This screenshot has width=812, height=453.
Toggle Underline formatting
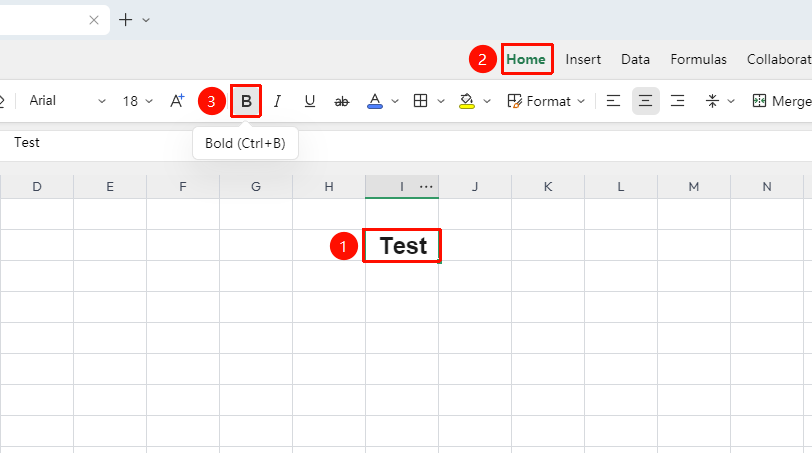pyautogui.click(x=310, y=101)
